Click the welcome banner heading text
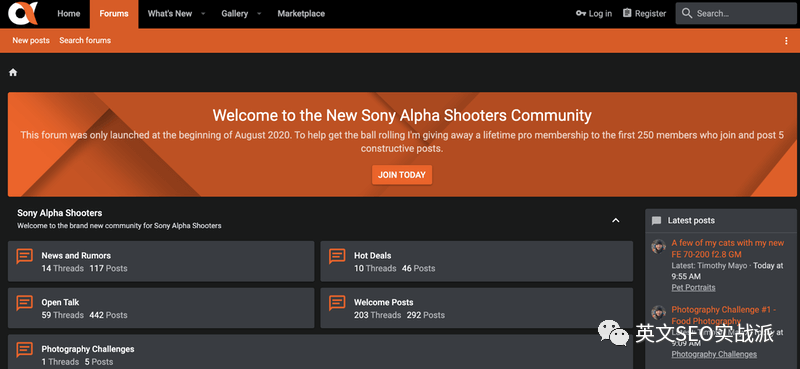The height and width of the screenshot is (369, 800). pos(402,115)
